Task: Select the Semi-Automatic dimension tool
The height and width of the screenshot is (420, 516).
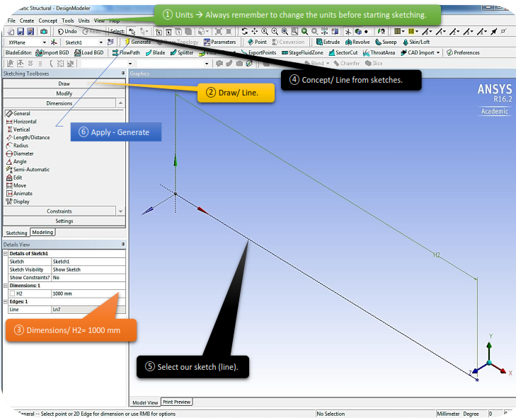Action: tap(31, 170)
